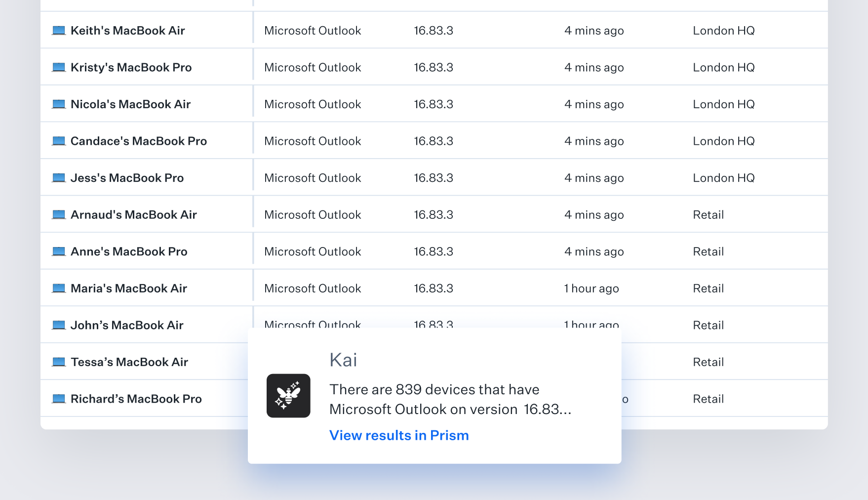The height and width of the screenshot is (500, 868).
Task: Open John's MacBook Air device name
Action: pos(127,325)
